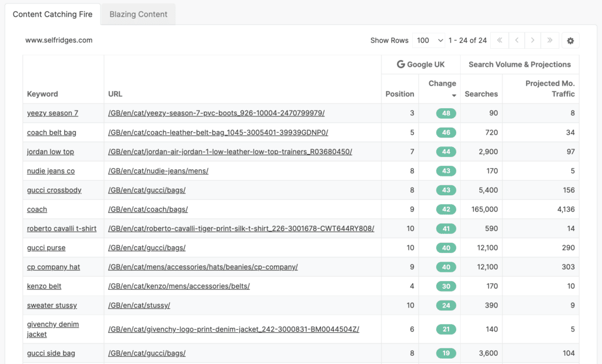Image resolution: width=602 pixels, height=364 pixels.
Task: Open the coach-leather-belt-bag URL link
Action: (x=218, y=132)
